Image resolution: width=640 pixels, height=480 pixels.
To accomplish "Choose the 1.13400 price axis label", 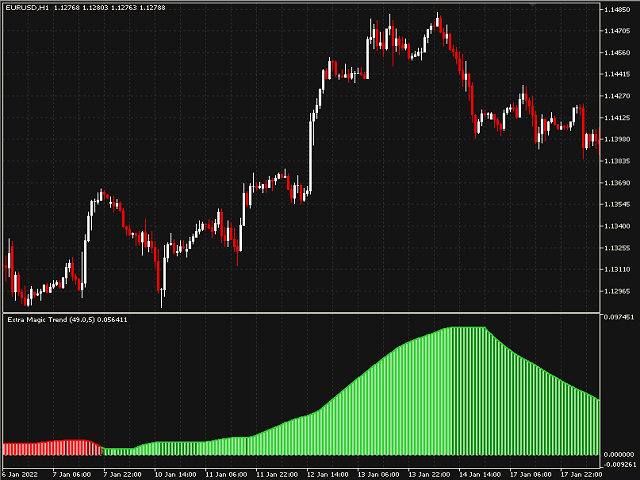I will point(618,226).
